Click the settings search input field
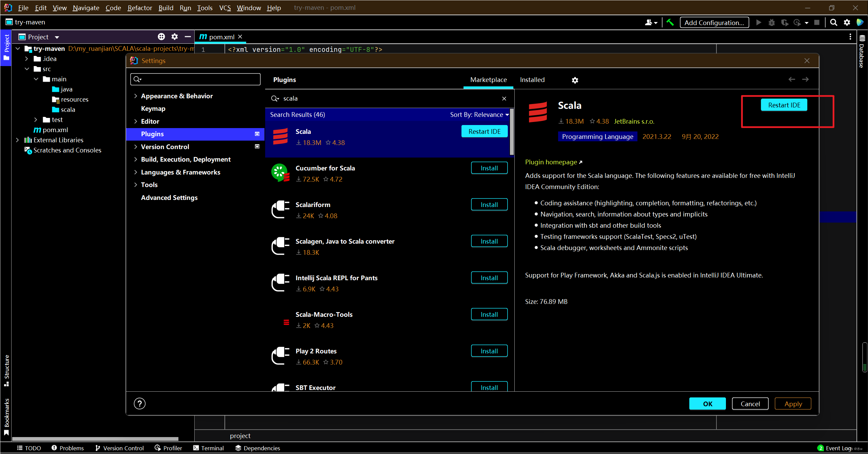 click(x=200, y=79)
